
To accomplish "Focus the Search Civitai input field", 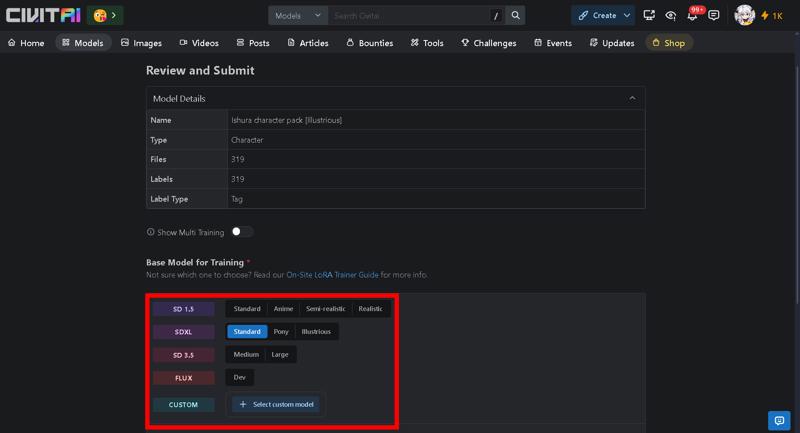I will tap(408, 16).
